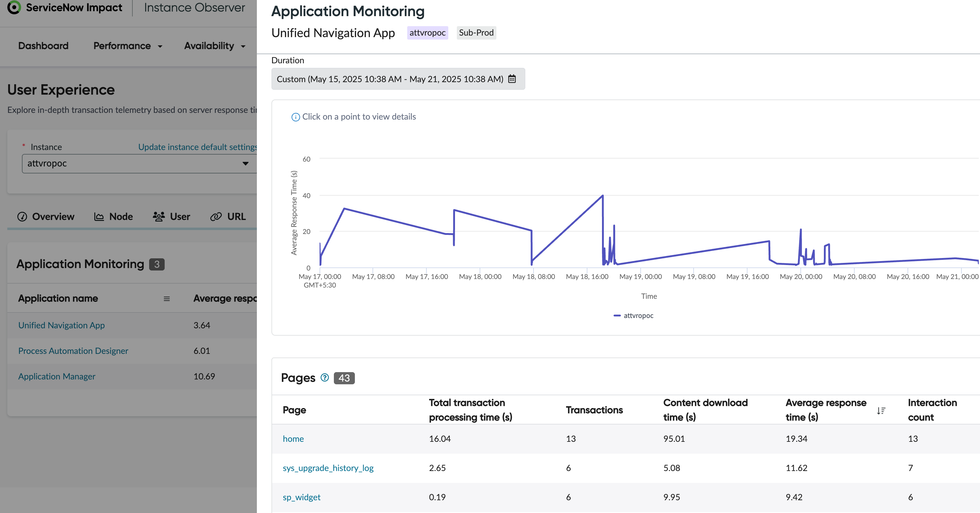The height and width of the screenshot is (513, 980).
Task: Click the May 19, 00:00 axis label
Action: click(640, 277)
